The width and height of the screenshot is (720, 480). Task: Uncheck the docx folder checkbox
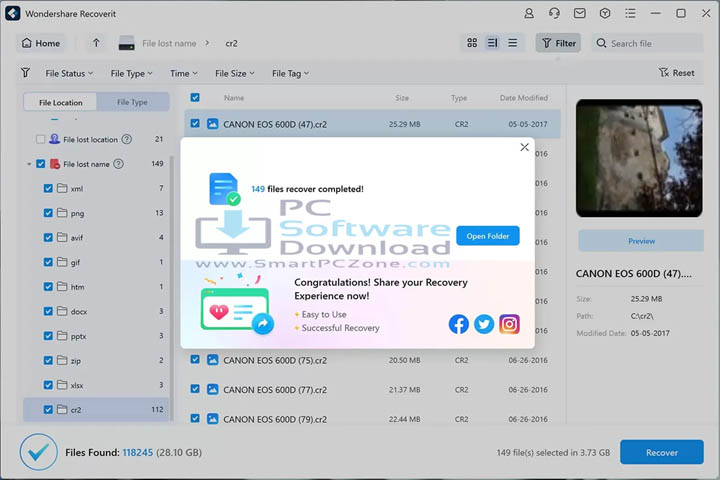click(x=48, y=311)
